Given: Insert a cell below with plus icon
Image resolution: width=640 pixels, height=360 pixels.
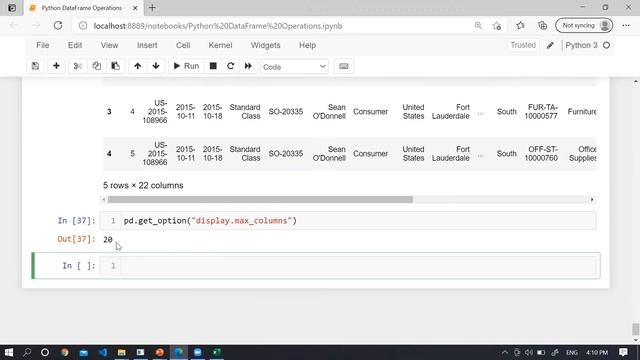Looking at the screenshot, I should 56,66.
